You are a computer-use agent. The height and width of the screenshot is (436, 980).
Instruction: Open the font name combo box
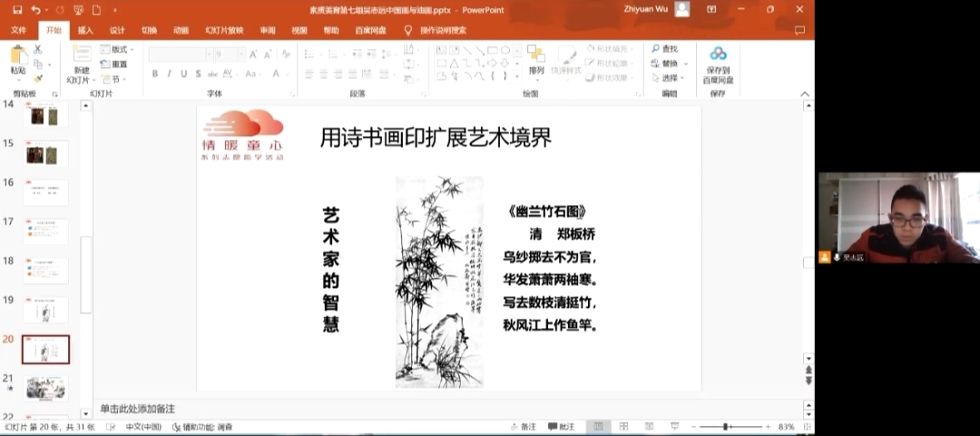tap(181, 54)
